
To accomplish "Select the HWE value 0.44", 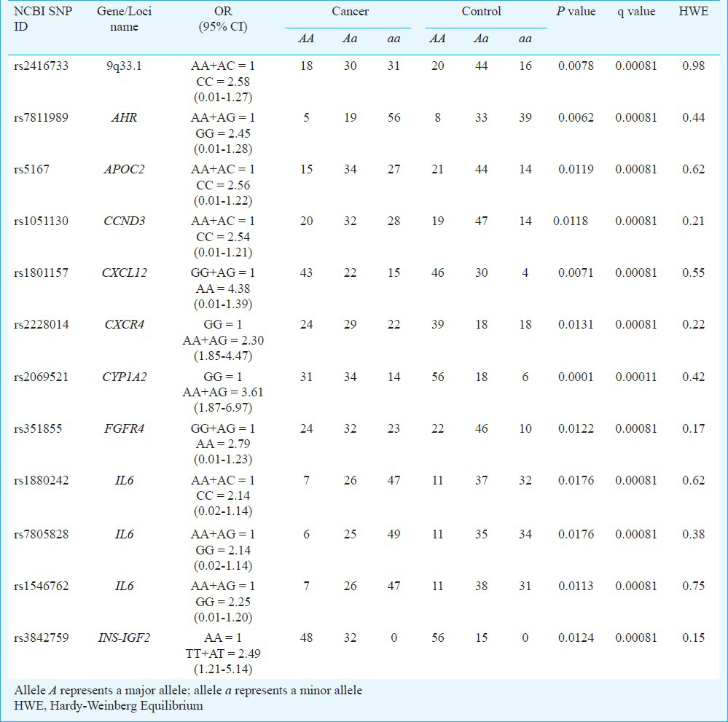I will (694, 117).
